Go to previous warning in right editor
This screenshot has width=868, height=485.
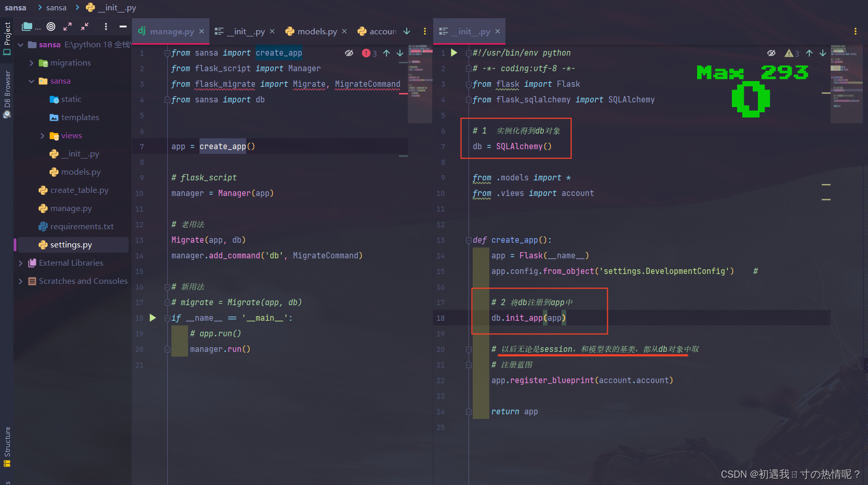coord(809,53)
